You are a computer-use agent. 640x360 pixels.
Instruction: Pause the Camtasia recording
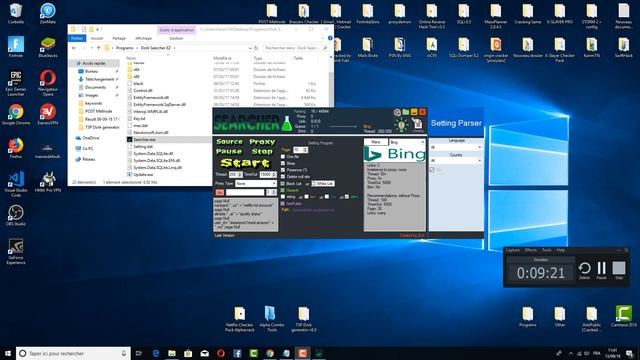tap(601, 270)
